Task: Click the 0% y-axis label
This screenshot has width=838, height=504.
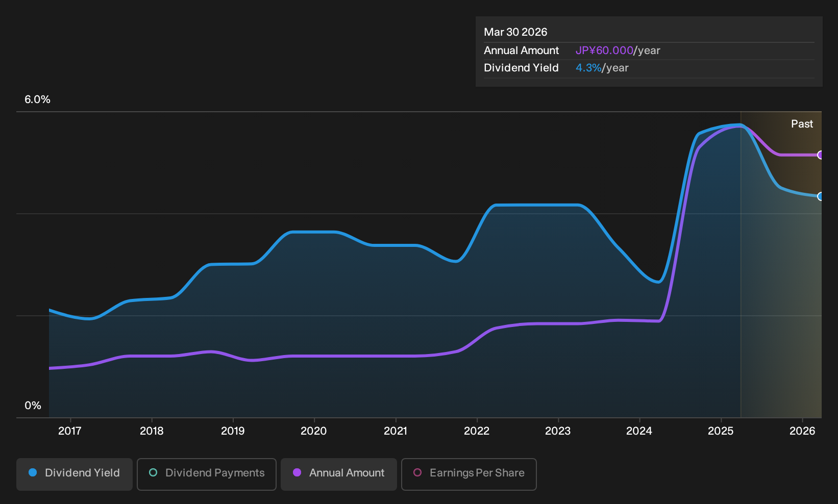Action: click(x=33, y=406)
